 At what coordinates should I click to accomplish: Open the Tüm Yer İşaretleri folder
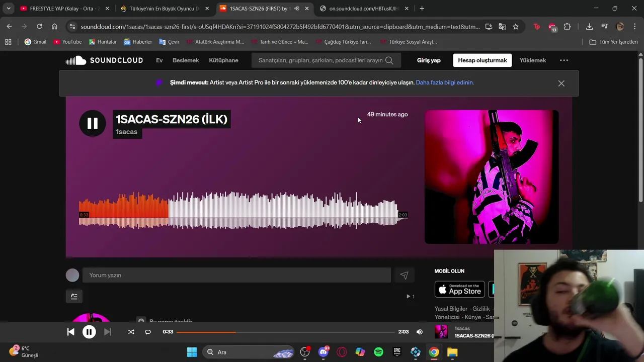(x=613, y=42)
